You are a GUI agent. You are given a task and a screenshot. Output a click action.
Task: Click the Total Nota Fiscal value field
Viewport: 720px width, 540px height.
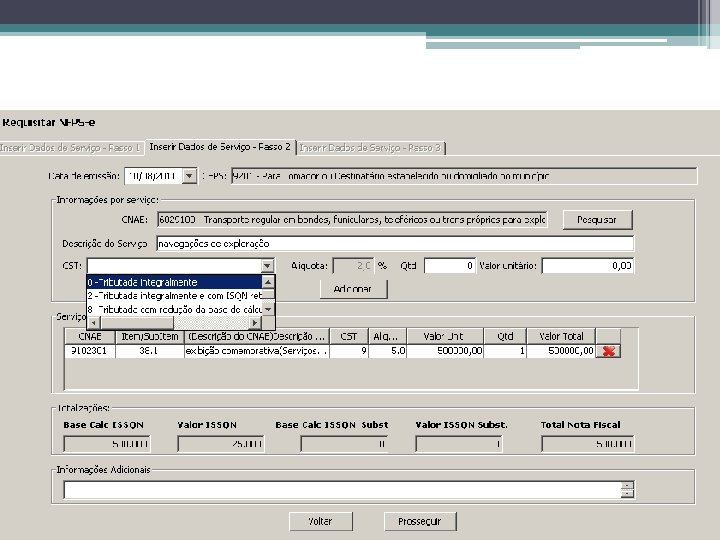[588, 444]
